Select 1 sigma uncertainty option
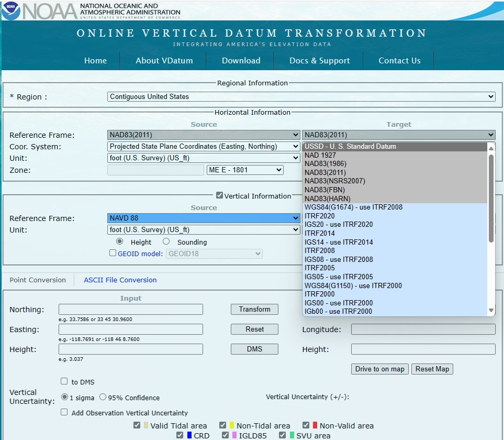504x440 pixels. 64,397
